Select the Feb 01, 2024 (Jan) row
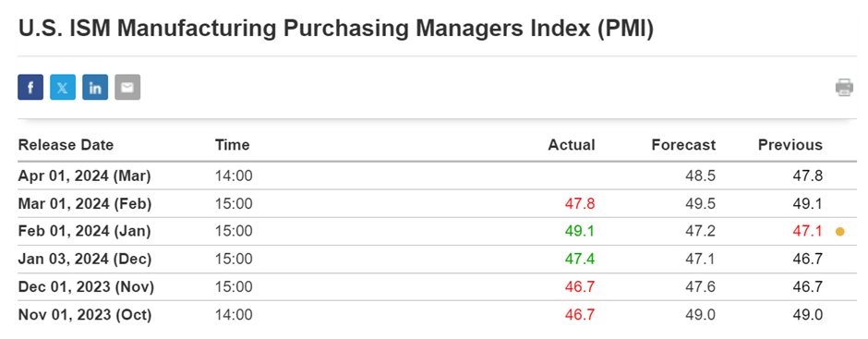Screen dimensions: 868x339 434,232
